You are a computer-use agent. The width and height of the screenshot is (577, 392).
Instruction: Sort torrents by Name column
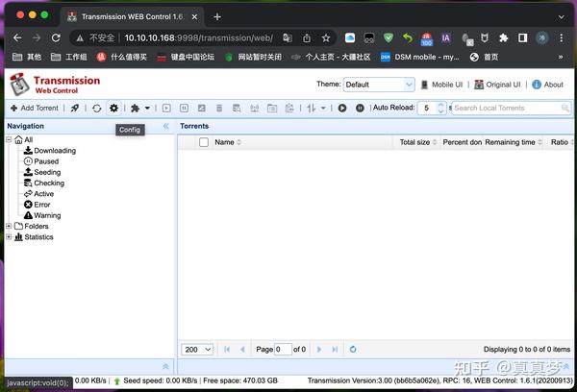click(227, 142)
